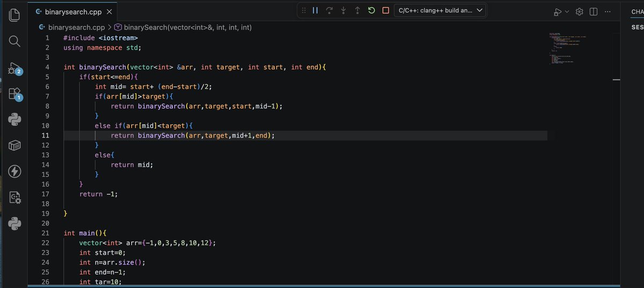Pause the debug session

pos(315,11)
